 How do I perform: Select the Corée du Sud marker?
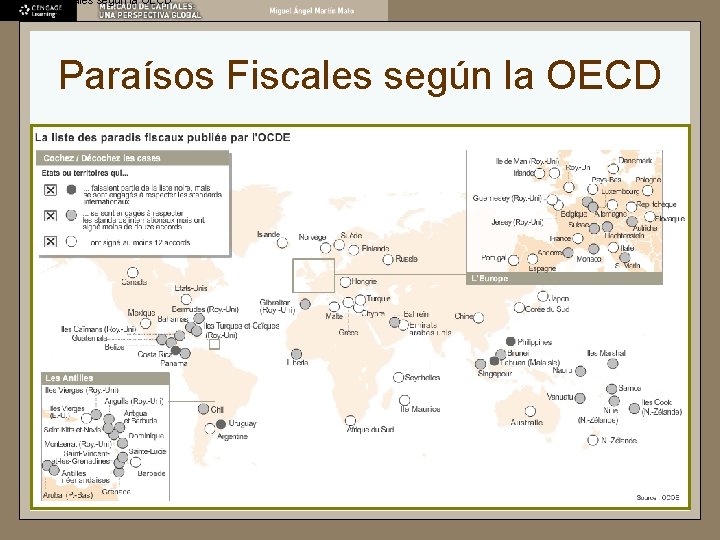coord(519,308)
